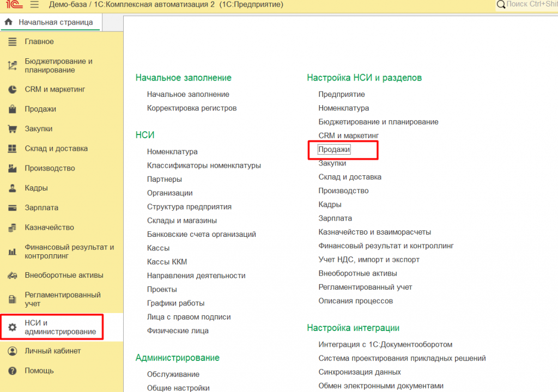Open Лица с правом подписи link

189,317
